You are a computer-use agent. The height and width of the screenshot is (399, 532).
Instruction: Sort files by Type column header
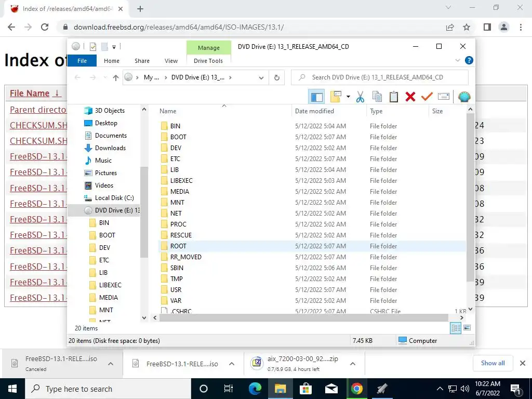click(397, 111)
